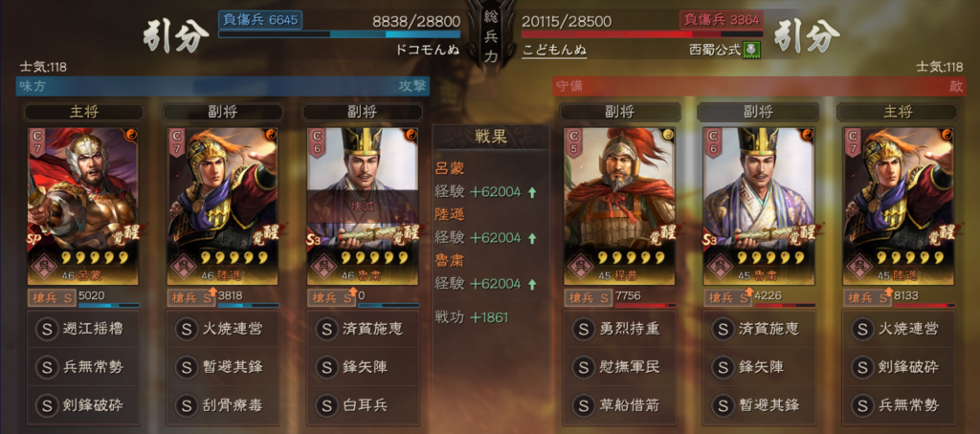
Task: Open the 白耳兵 skill entry
Action: (363, 404)
